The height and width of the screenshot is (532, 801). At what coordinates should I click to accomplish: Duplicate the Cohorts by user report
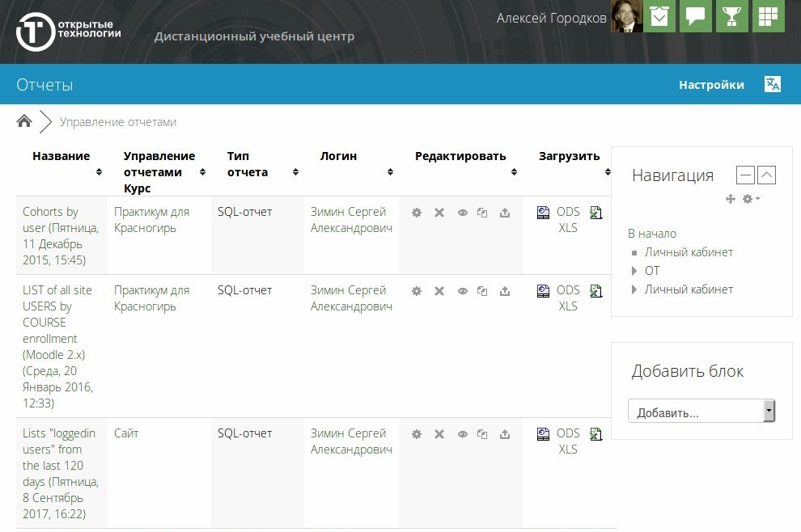pyautogui.click(x=482, y=213)
